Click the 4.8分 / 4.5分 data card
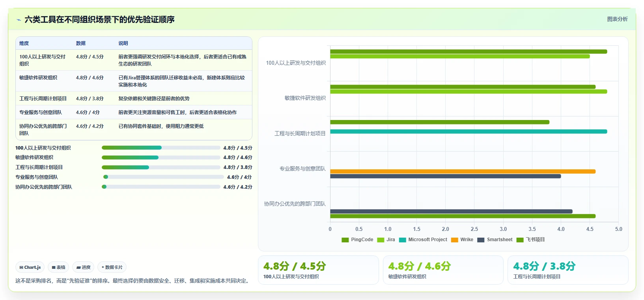The height and width of the screenshot is (300, 644). coord(318,270)
